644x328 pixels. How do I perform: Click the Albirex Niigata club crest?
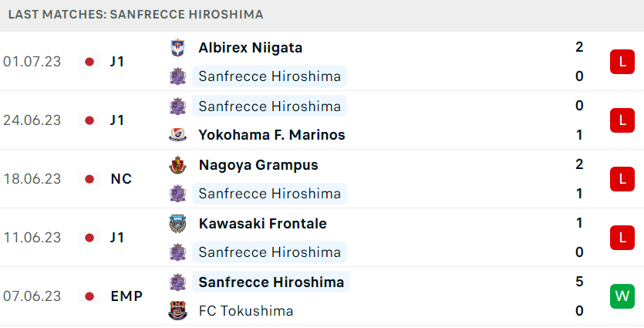(x=178, y=48)
